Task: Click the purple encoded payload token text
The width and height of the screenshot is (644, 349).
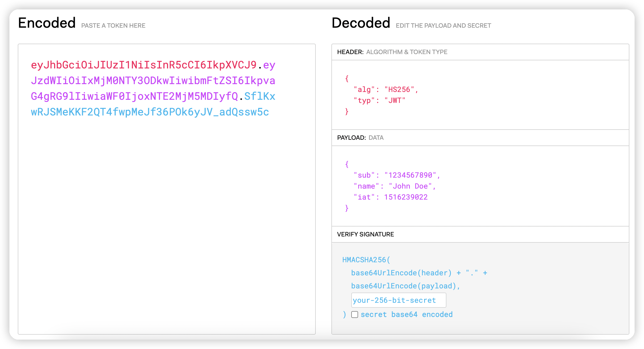Action: pos(153,81)
